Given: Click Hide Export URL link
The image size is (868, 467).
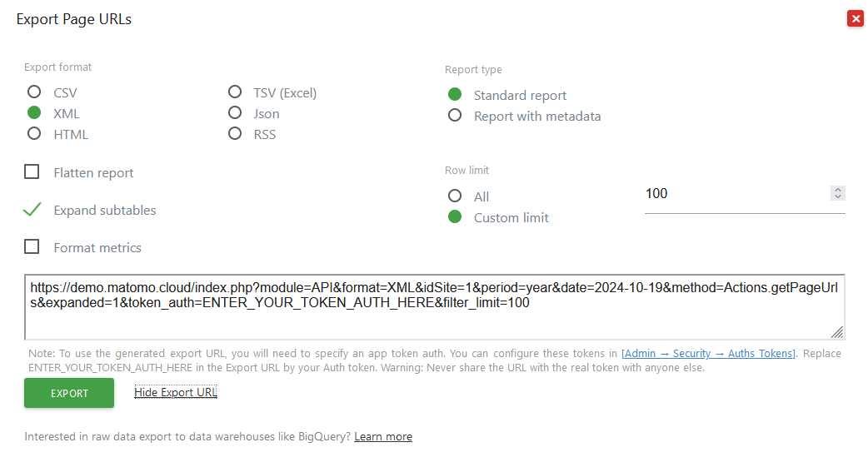Looking at the screenshot, I should coord(176,392).
